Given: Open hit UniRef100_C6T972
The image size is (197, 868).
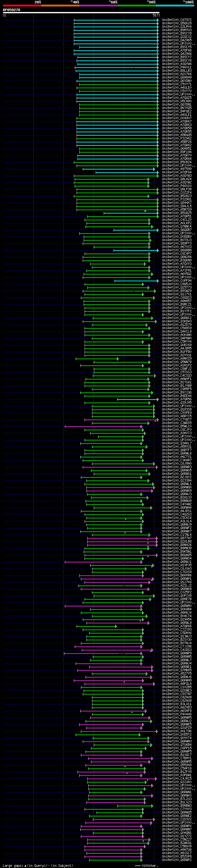Looking at the screenshot, I should point(177,20).
